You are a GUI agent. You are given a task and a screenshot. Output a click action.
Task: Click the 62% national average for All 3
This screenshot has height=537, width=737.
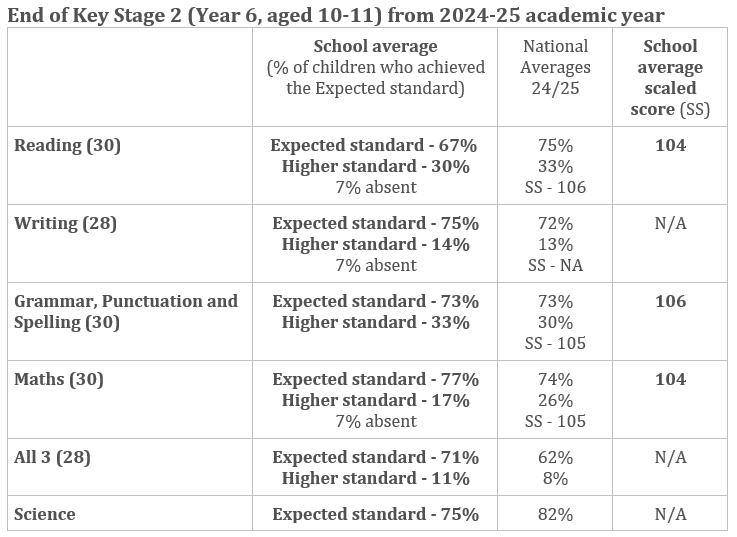pyautogui.click(x=556, y=457)
